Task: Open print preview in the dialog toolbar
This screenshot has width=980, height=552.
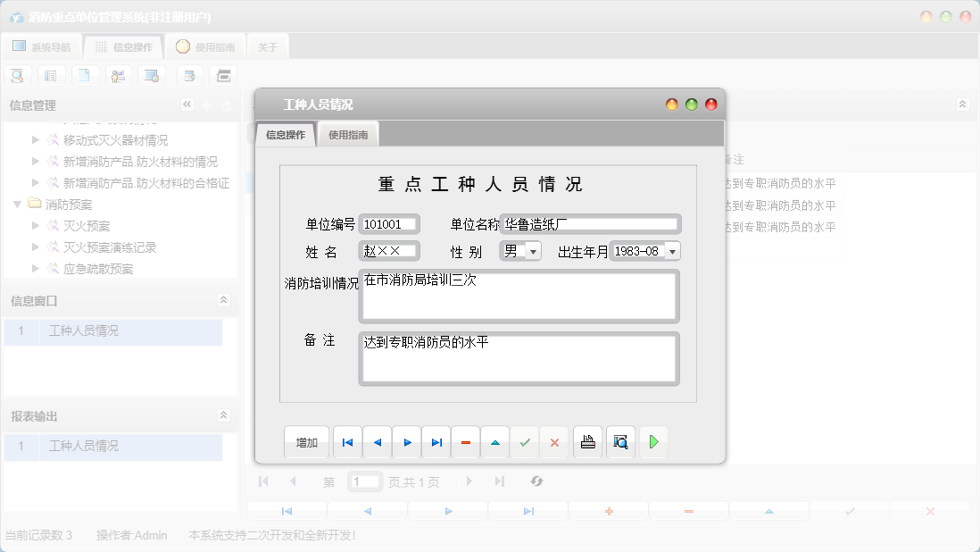Action: pyautogui.click(x=620, y=441)
